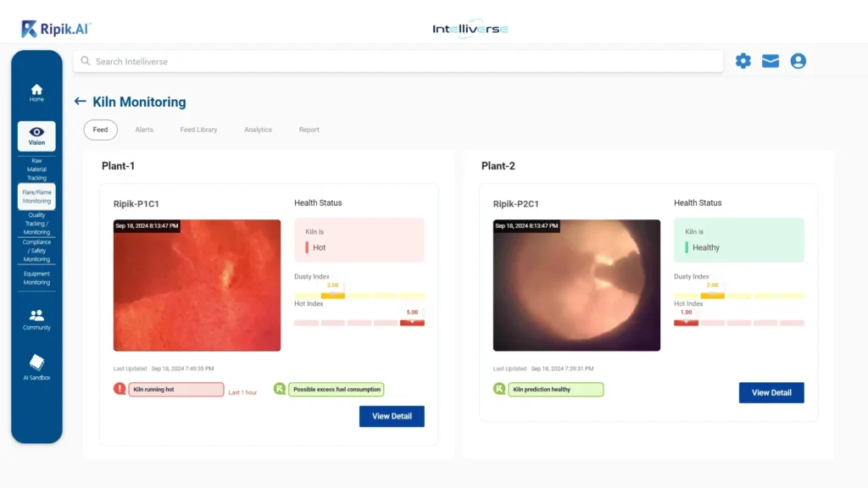The height and width of the screenshot is (488, 868).
Task: Click View Detail for Plant-1
Action: coord(392,416)
